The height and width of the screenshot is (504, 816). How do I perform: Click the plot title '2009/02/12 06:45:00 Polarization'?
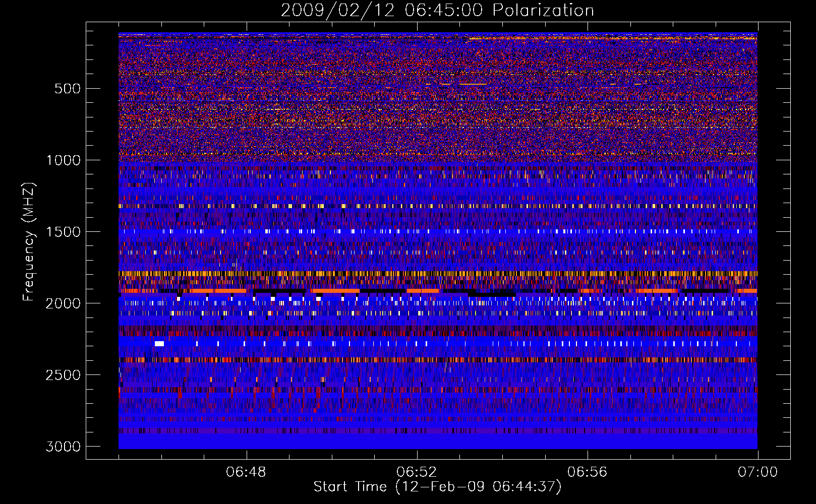click(437, 10)
